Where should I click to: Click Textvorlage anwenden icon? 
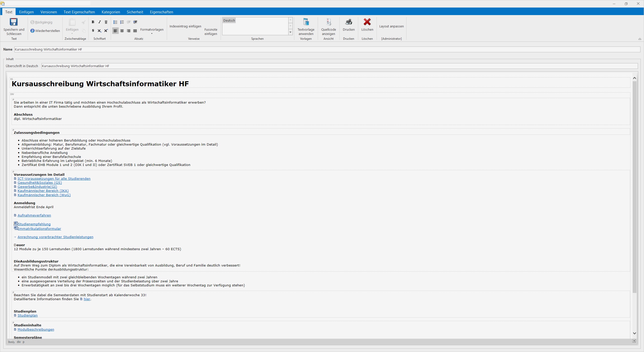coord(306,22)
